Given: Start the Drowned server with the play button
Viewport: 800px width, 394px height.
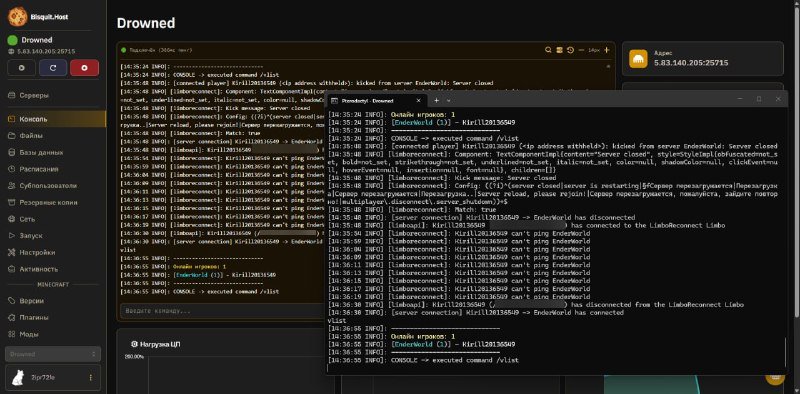Looking at the screenshot, I should coord(21,68).
